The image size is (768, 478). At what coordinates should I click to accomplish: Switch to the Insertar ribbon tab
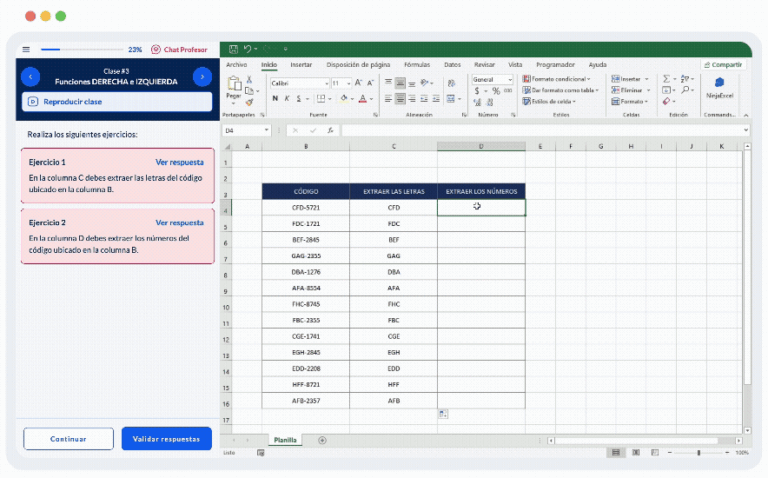(301, 65)
